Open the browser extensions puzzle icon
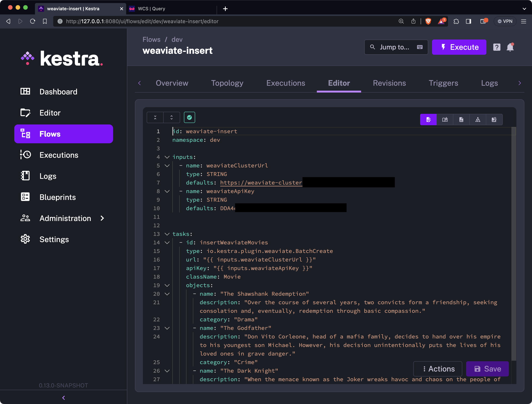This screenshot has height=404, width=532. [x=456, y=21]
